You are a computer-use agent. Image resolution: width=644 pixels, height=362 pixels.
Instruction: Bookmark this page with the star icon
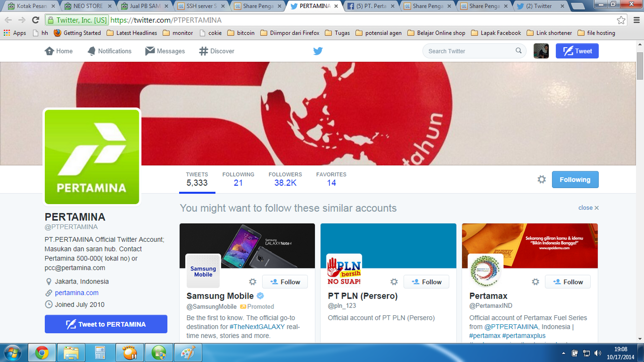tap(621, 20)
